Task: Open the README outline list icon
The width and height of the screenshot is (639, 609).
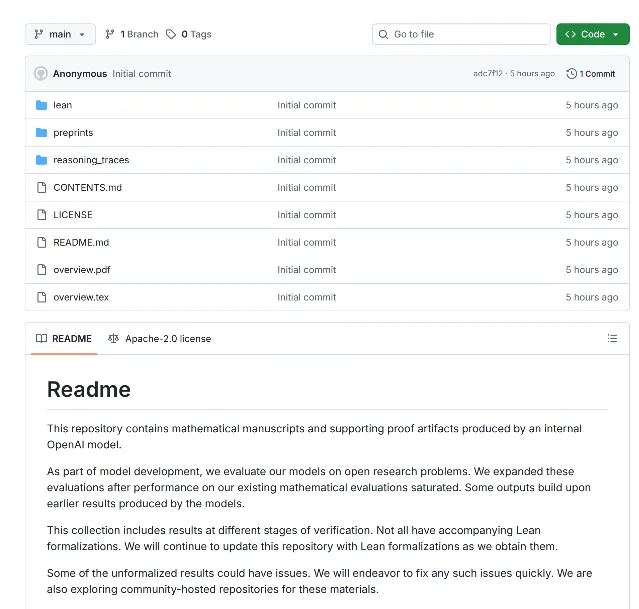Action: tap(612, 338)
